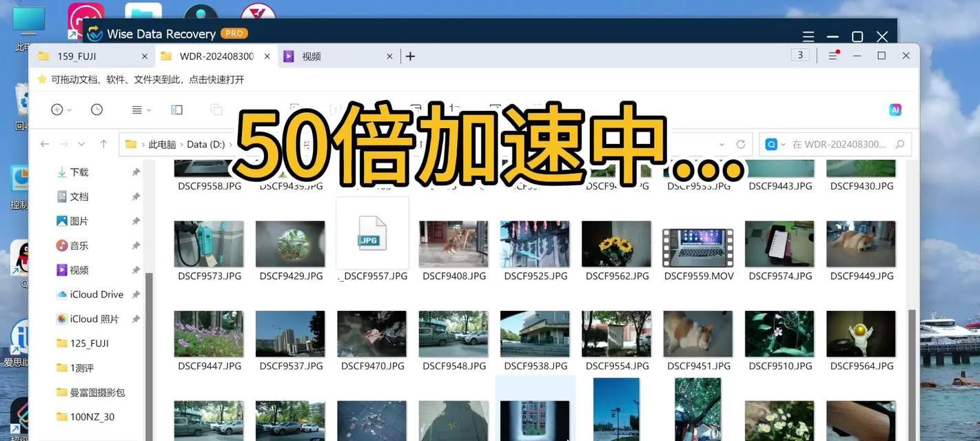
Task: Close the 159_FUJI tab
Action: [x=144, y=57]
